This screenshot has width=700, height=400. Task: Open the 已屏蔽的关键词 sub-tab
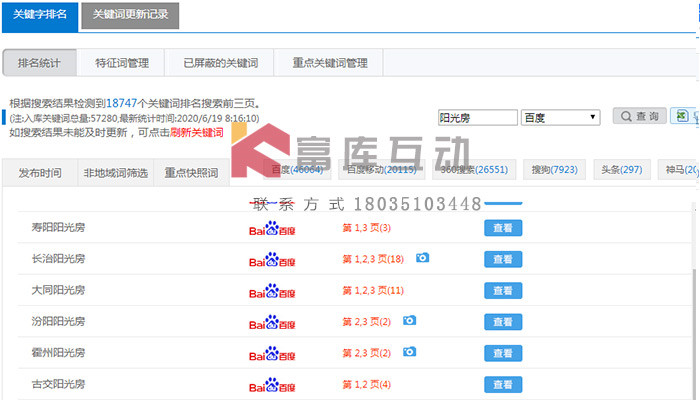[221, 63]
